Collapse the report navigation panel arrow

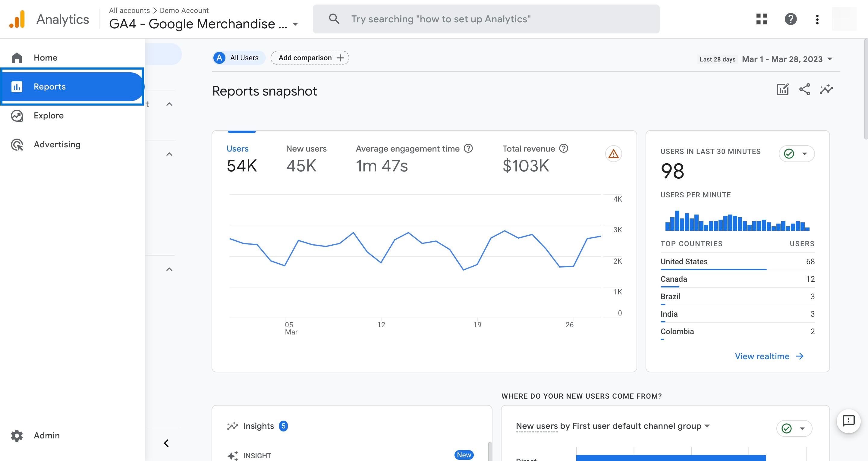tap(166, 444)
